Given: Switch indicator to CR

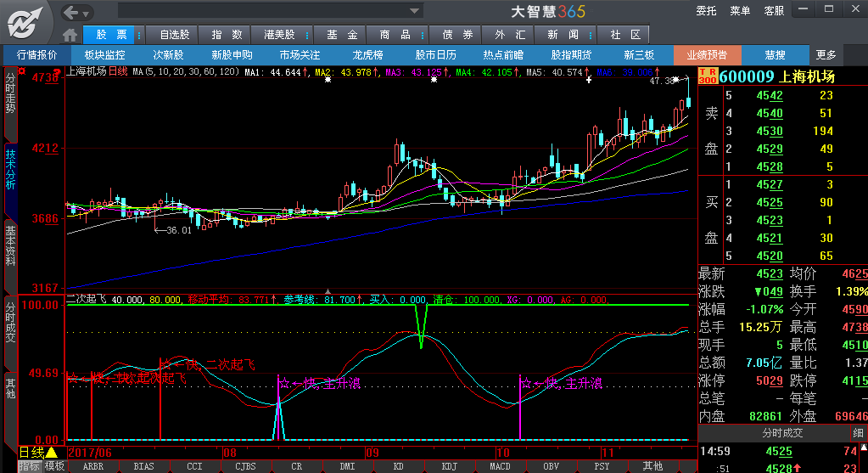Looking at the screenshot, I should tap(296, 466).
